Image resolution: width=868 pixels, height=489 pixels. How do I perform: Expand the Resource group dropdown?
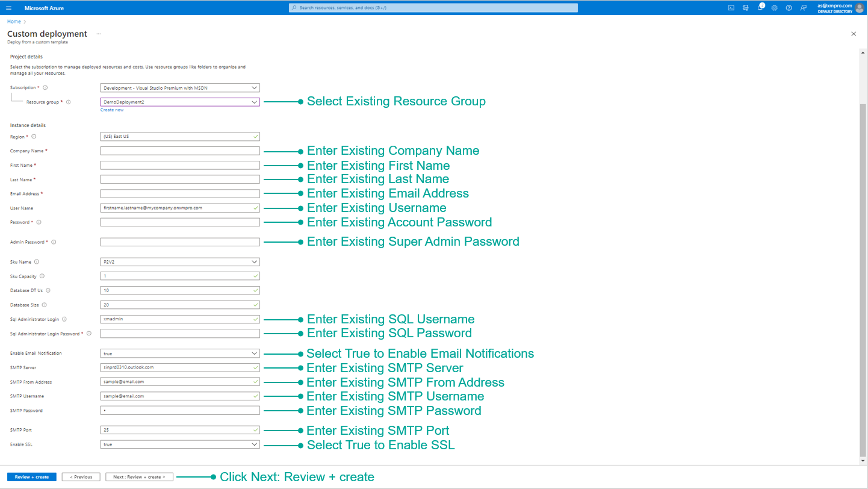[x=180, y=102]
